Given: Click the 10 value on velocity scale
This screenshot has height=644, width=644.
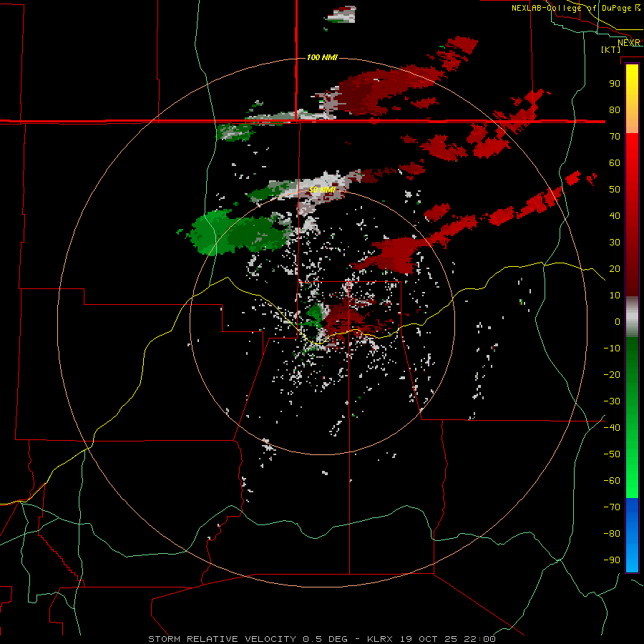Looking at the screenshot, I should coord(615,296).
